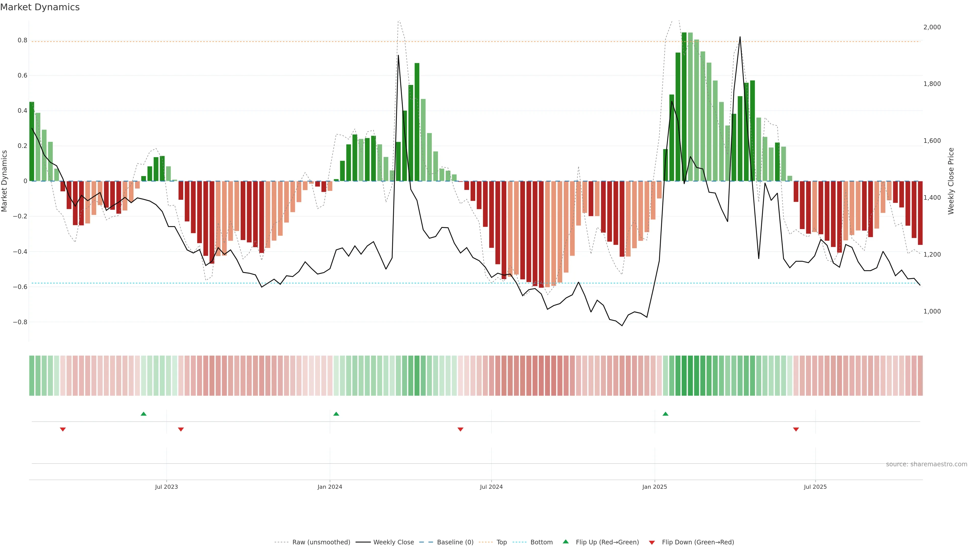Click the green flip-up triangle near Jan 2025
This screenshot has height=551, width=980.
click(x=665, y=414)
